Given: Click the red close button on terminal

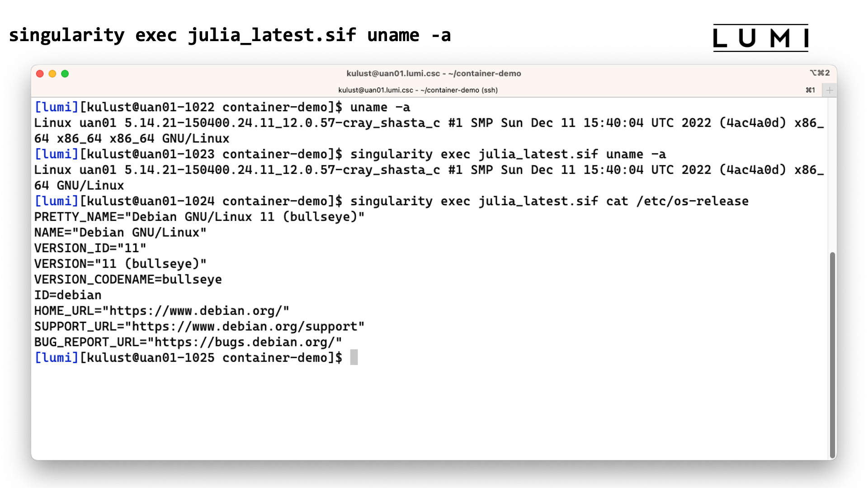Looking at the screenshot, I should coord(40,73).
